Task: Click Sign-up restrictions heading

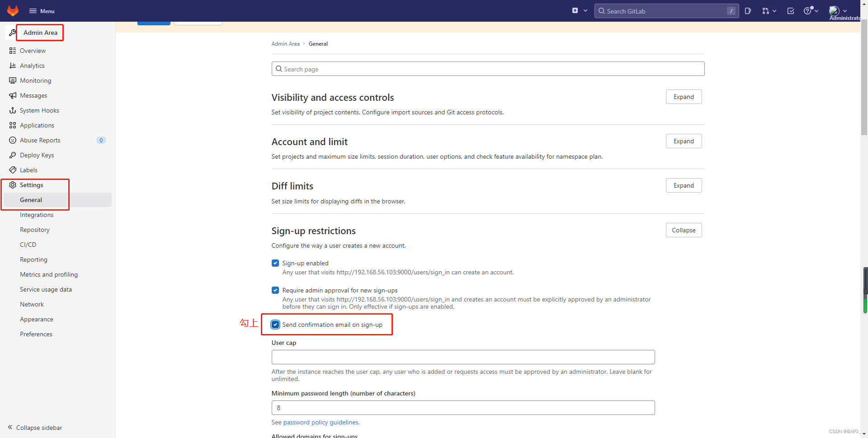Action: [x=313, y=231]
